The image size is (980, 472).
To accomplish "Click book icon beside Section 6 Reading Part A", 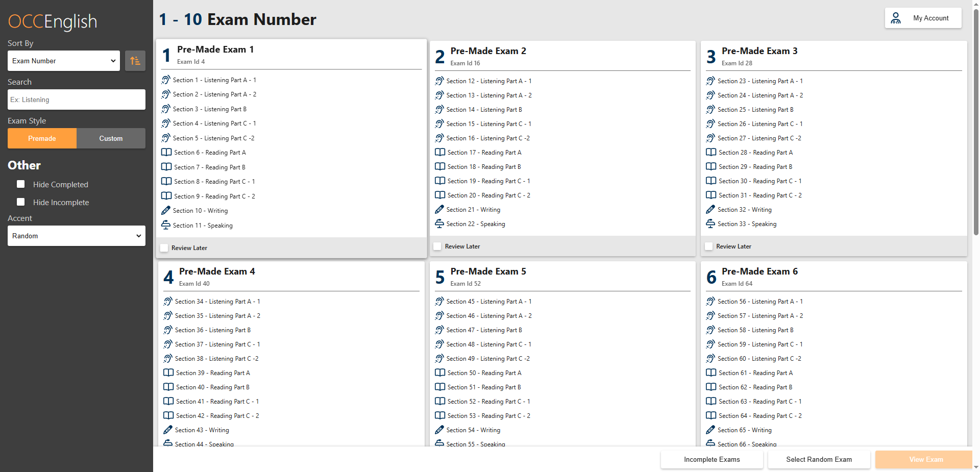I will pyautogui.click(x=166, y=152).
